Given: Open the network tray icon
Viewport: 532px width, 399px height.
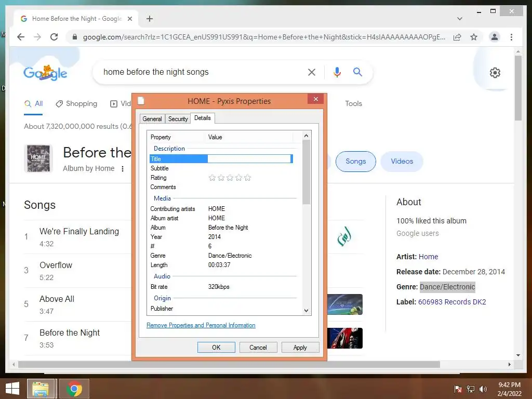Looking at the screenshot, I should (471, 389).
